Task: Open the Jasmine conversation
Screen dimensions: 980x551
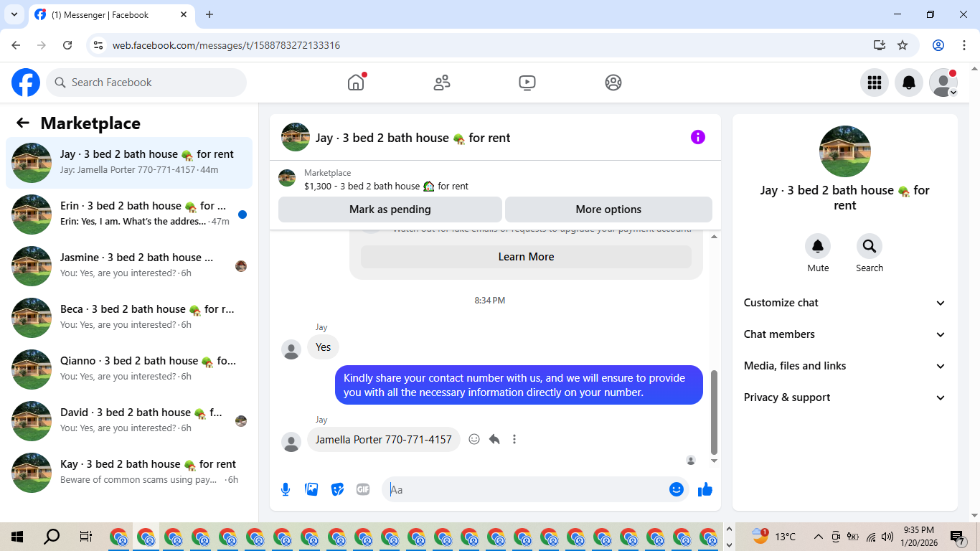Action: (x=129, y=266)
